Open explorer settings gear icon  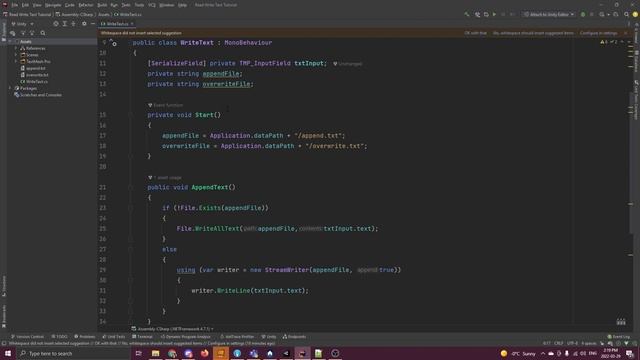coord(84,24)
